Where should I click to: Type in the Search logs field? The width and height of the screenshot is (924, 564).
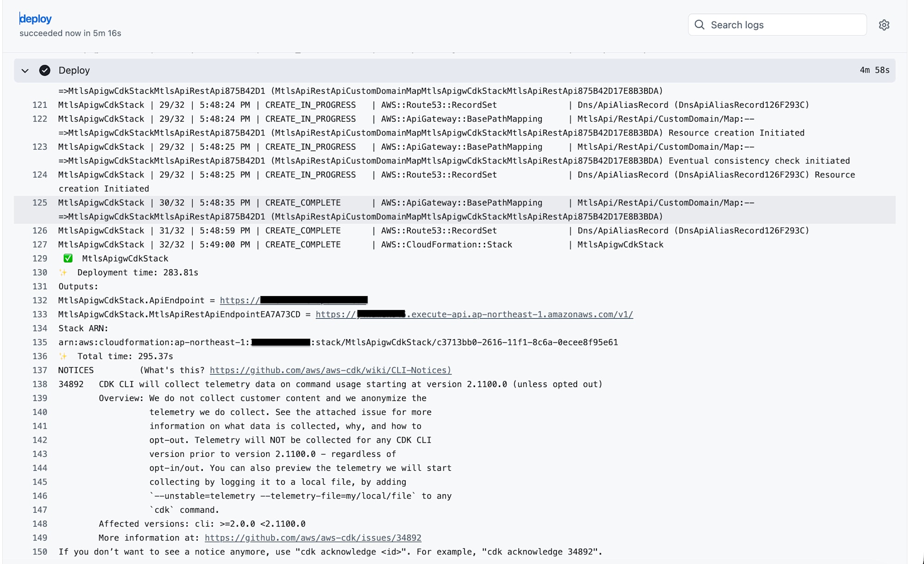tap(785, 25)
